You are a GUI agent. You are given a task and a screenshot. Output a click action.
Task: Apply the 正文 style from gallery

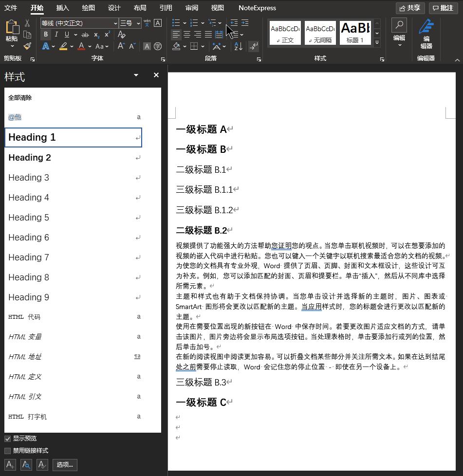click(285, 33)
